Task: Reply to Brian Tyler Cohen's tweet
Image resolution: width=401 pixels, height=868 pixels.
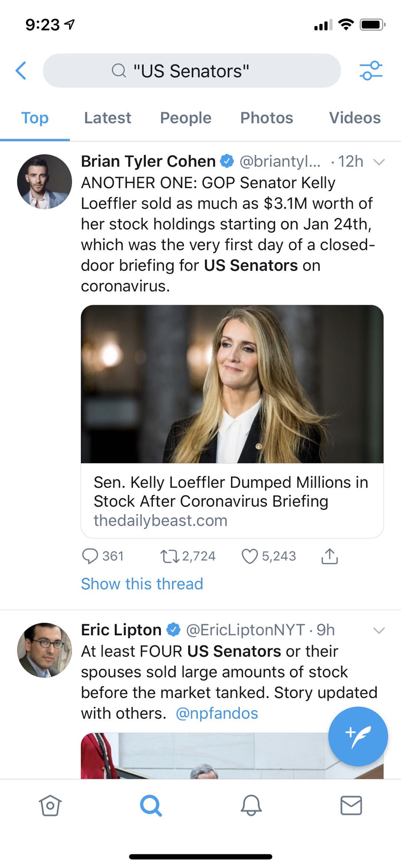Action: click(102, 556)
